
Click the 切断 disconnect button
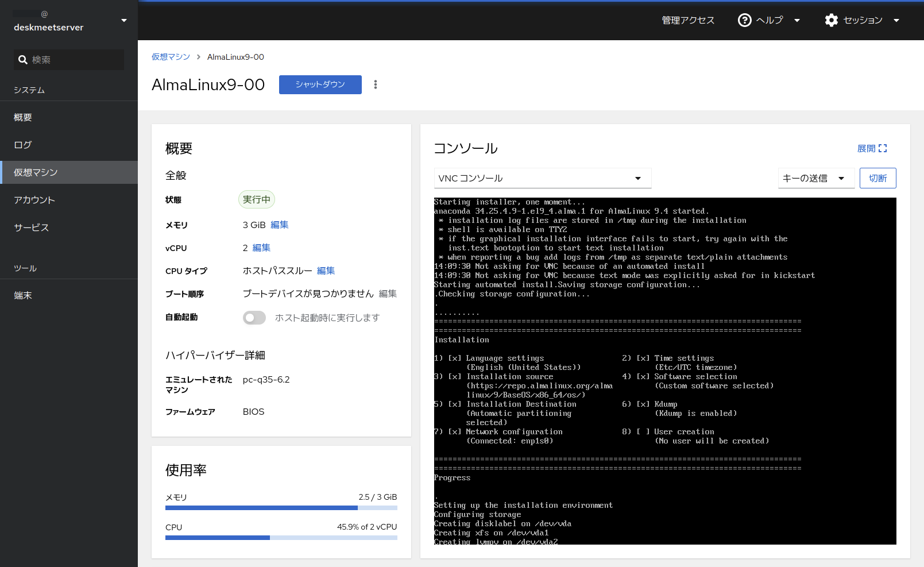[877, 178]
